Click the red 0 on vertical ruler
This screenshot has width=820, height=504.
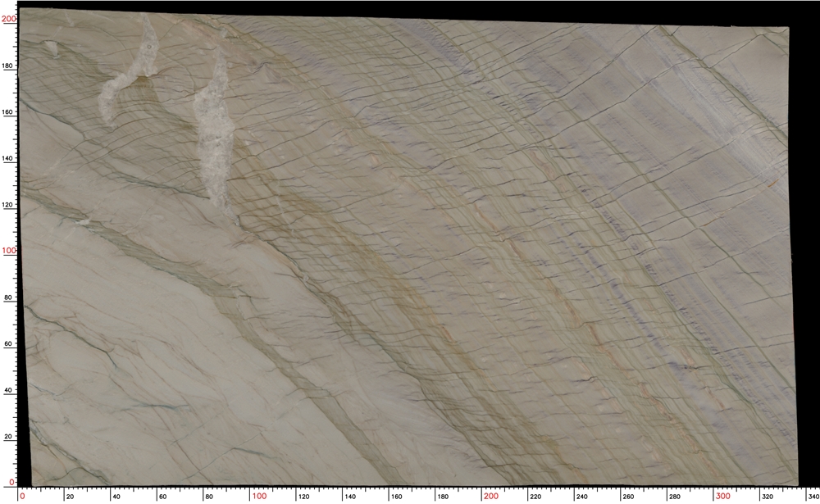click(12, 482)
